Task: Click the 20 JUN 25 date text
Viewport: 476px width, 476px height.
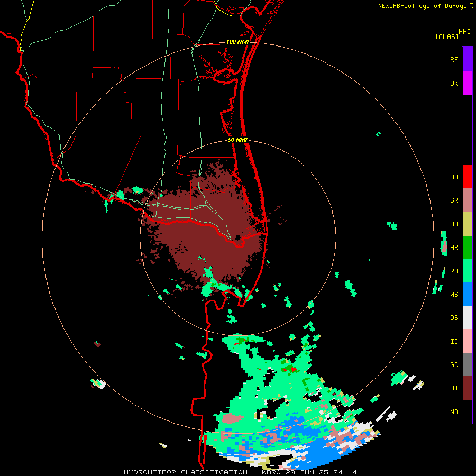Action: [x=307, y=472]
